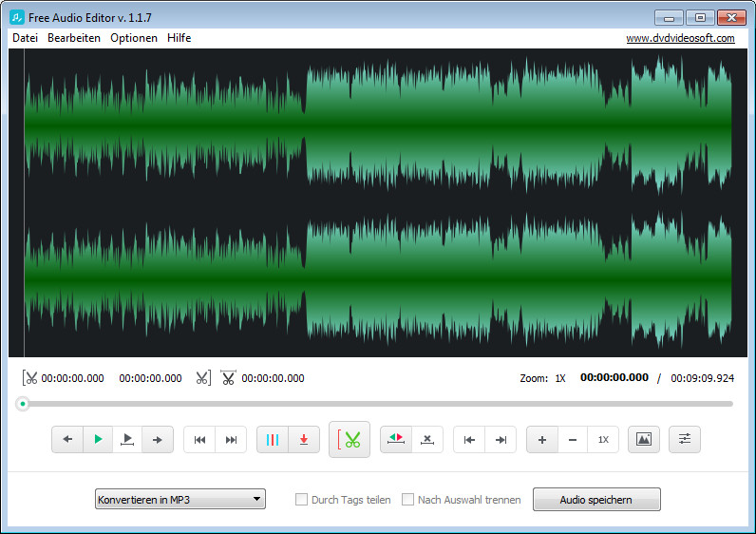This screenshot has height=534, width=756.
Task: Enable 'Durch Tags teilen' checkbox
Action: (x=301, y=500)
